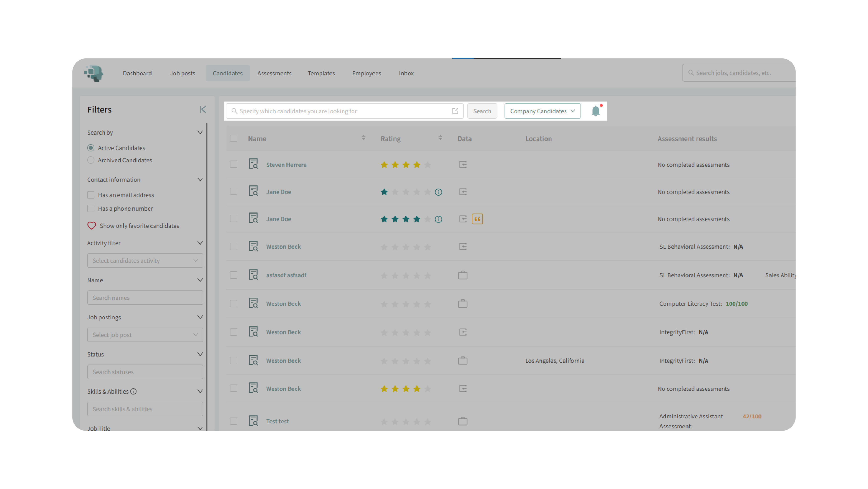Click the briefcase icon in the Test test row

click(x=463, y=421)
